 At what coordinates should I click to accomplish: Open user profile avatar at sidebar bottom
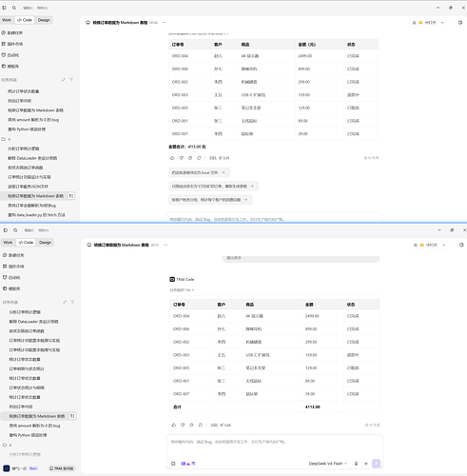pyautogui.click(x=7, y=468)
